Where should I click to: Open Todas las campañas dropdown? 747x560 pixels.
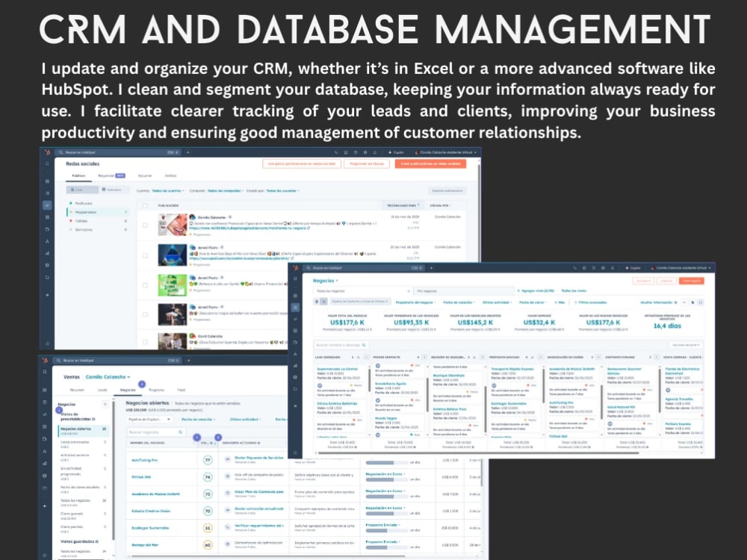click(225, 190)
